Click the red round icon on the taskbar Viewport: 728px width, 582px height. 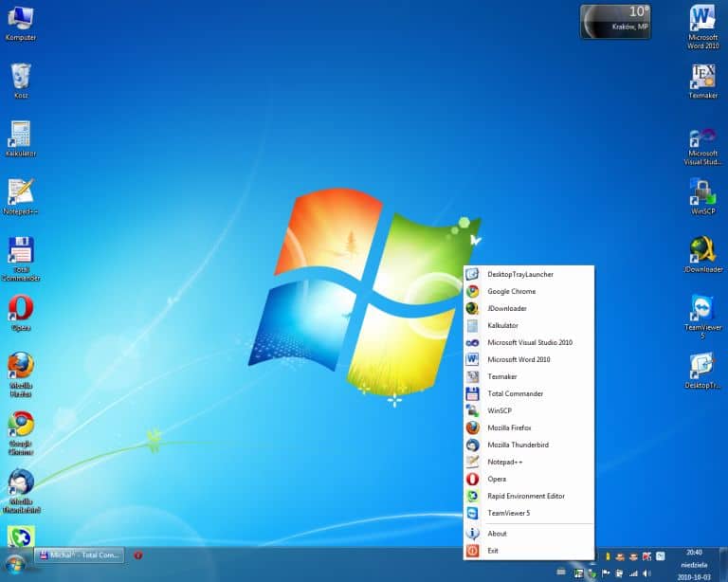tap(137, 555)
